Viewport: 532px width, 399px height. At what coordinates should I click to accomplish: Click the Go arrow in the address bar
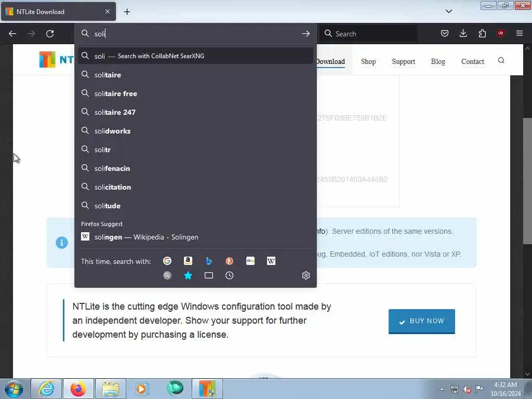(x=305, y=34)
